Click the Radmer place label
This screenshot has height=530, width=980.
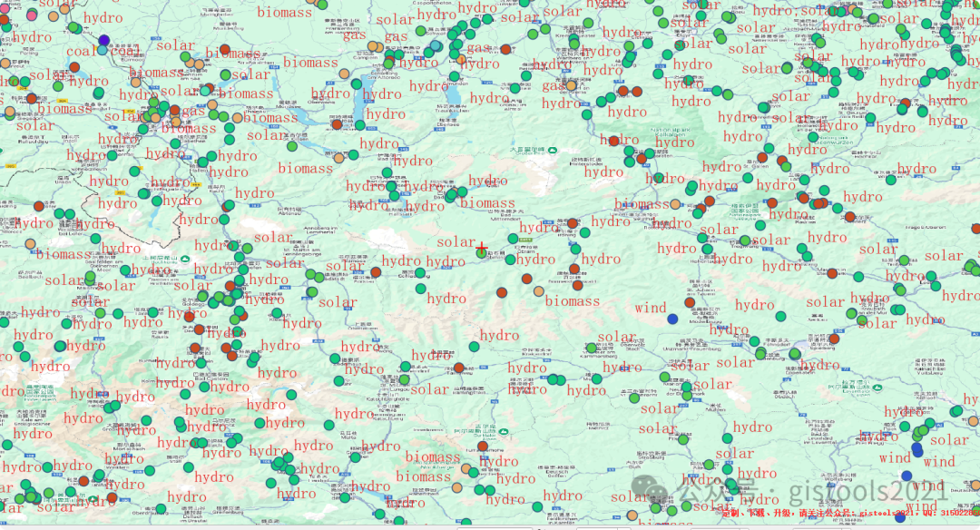click(806, 220)
